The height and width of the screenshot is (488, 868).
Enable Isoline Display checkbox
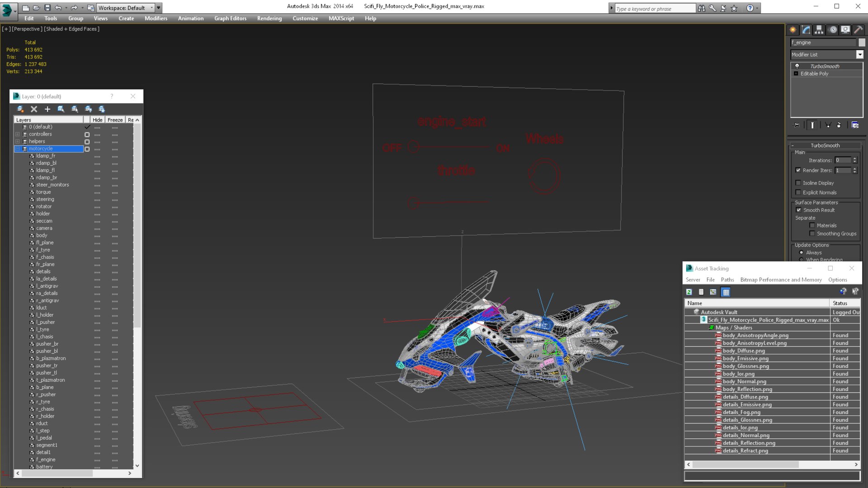tap(798, 183)
